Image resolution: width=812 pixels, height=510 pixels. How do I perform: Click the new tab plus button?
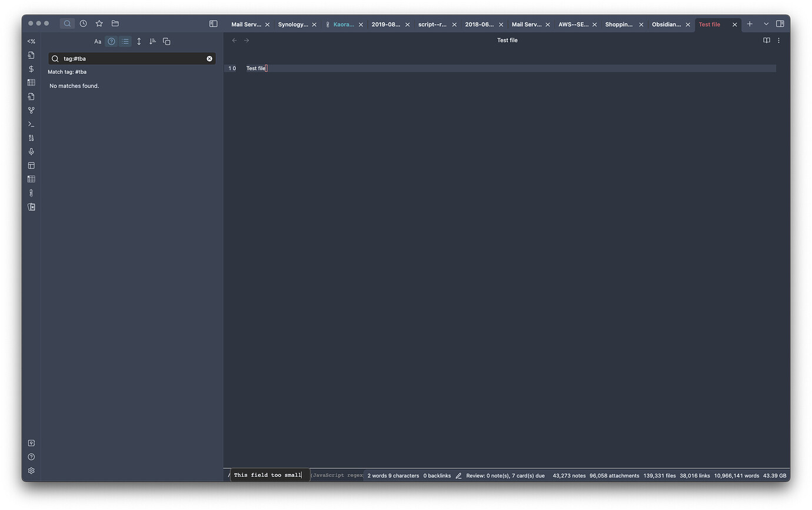point(750,24)
